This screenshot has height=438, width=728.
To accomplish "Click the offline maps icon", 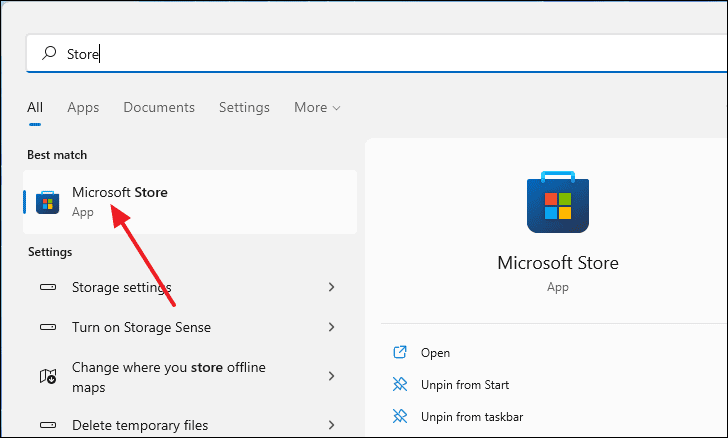I will click(48, 376).
